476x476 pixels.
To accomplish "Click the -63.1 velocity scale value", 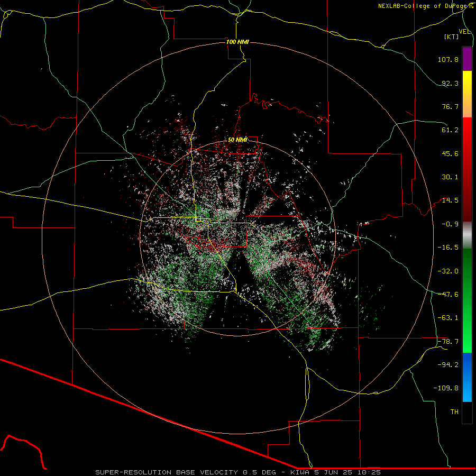I will point(448,318).
